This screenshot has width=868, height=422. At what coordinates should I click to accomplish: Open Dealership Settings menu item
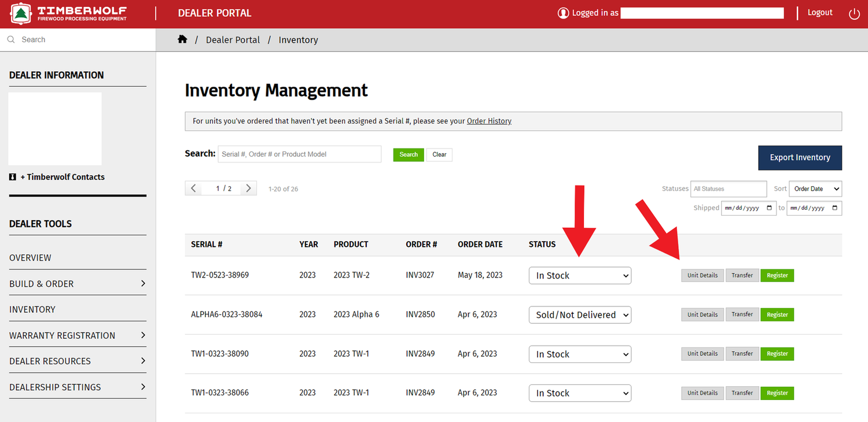[55, 387]
